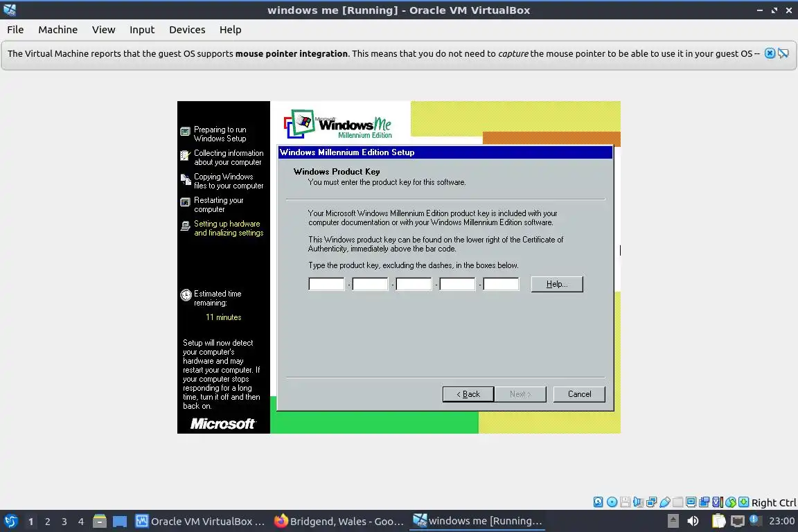798x532 pixels.
Task: Click the fourth product key box
Action: coord(457,284)
